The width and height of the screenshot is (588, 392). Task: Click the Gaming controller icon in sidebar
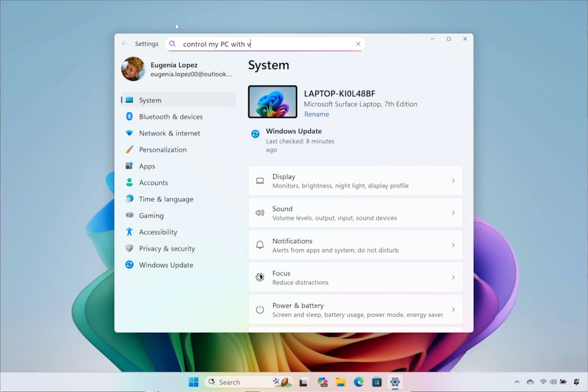click(129, 215)
